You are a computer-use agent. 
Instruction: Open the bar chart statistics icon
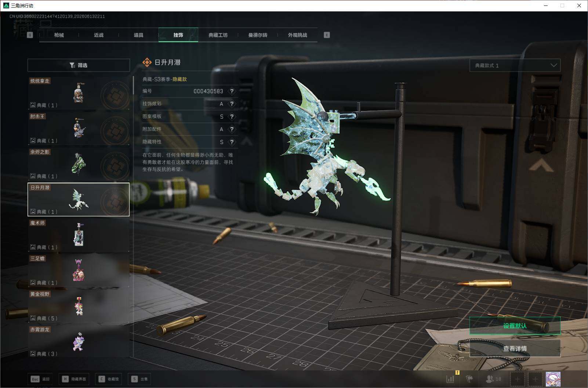[450, 379]
